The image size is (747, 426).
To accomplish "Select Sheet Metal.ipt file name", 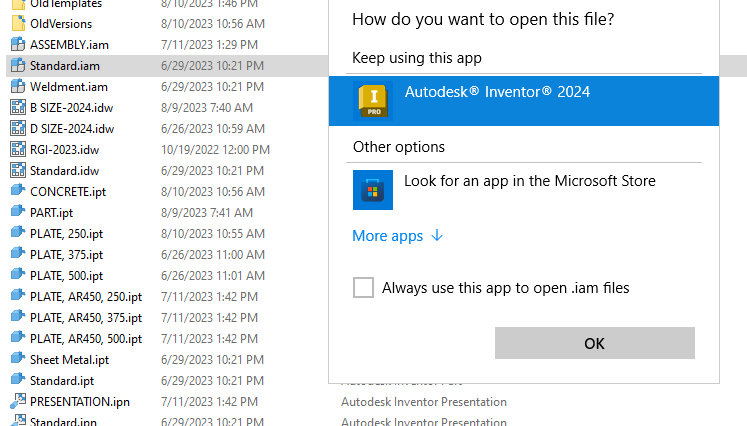I will (70, 359).
